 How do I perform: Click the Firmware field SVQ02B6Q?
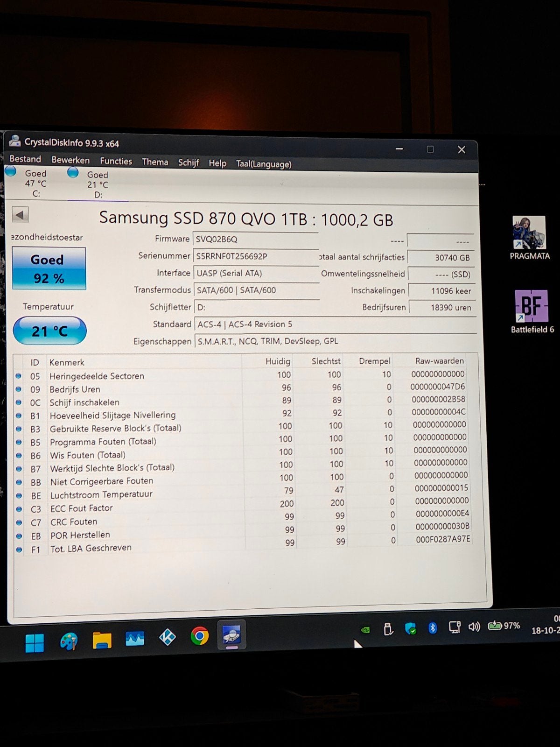[256, 239]
